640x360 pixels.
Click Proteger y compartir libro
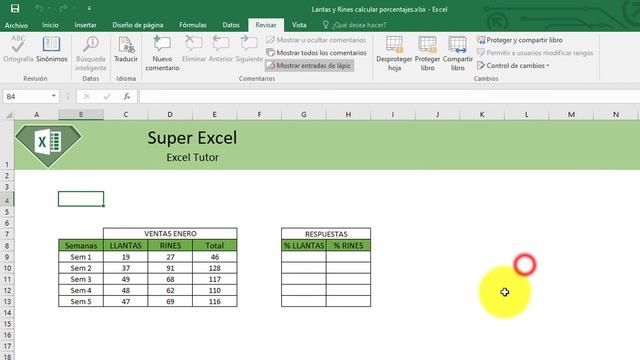pyautogui.click(x=520, y=40)
